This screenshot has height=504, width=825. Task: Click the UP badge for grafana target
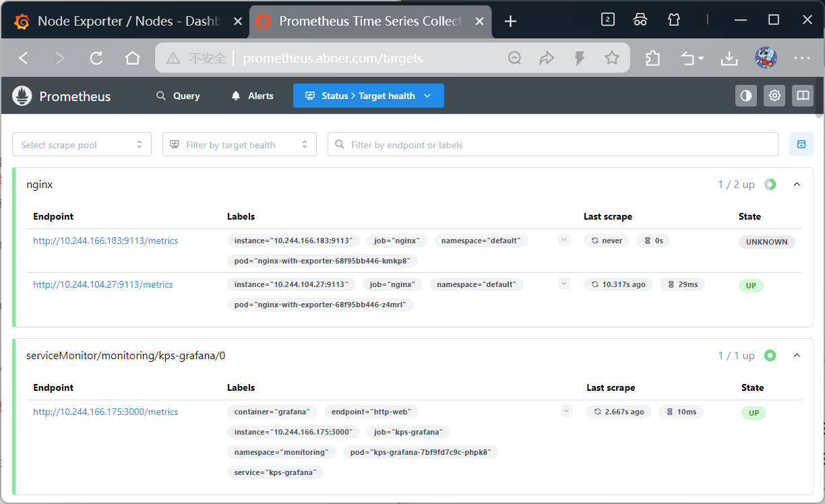pos(754,413)
